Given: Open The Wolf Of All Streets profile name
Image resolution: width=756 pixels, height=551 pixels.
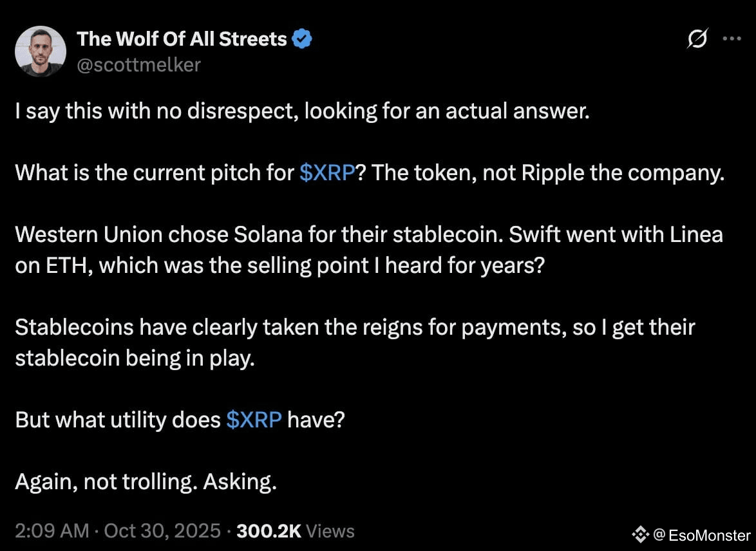Looking at the screenshot, I should (x=182, y=39).
